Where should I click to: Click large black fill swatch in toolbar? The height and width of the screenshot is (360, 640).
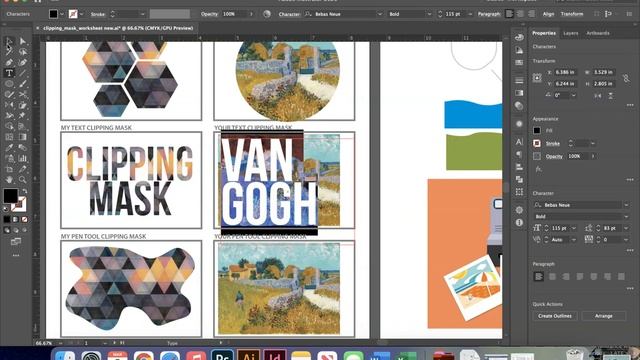coord(11,196)
